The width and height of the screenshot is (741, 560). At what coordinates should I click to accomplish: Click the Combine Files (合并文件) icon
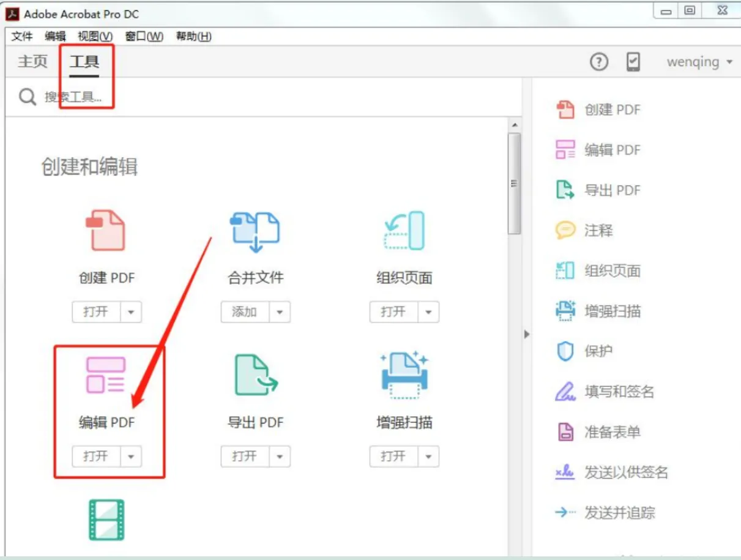255,232
